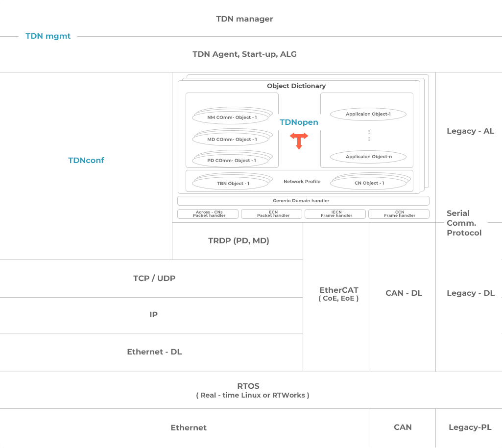Select the Across - CNs Packet handler box
The image size is (502, 448).
pos(208,214)
